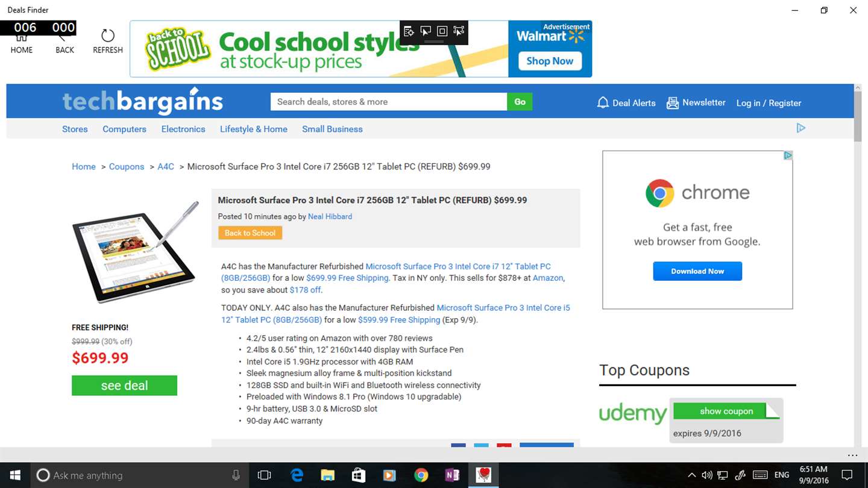Viewport: 868px width, 488px height.
Task: Click the $178 off link
Action: [x=305, y=290]
